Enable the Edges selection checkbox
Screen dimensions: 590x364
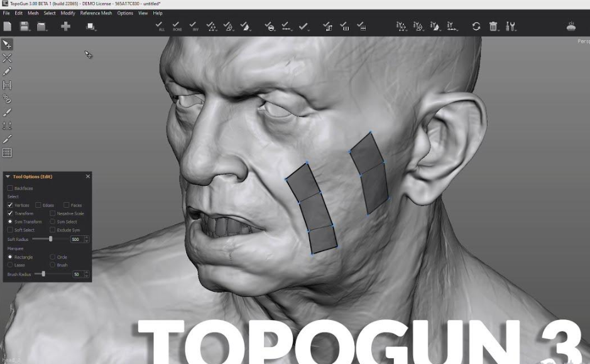38,205
